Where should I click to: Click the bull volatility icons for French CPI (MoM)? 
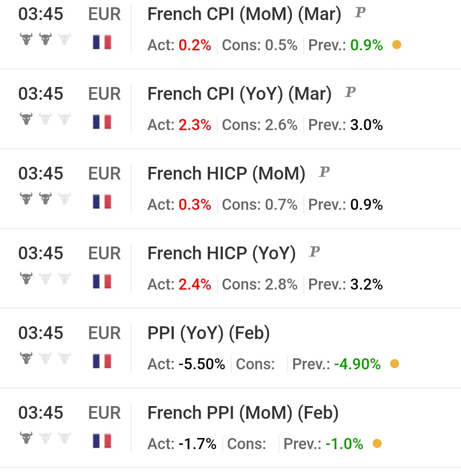click(45, 39)
